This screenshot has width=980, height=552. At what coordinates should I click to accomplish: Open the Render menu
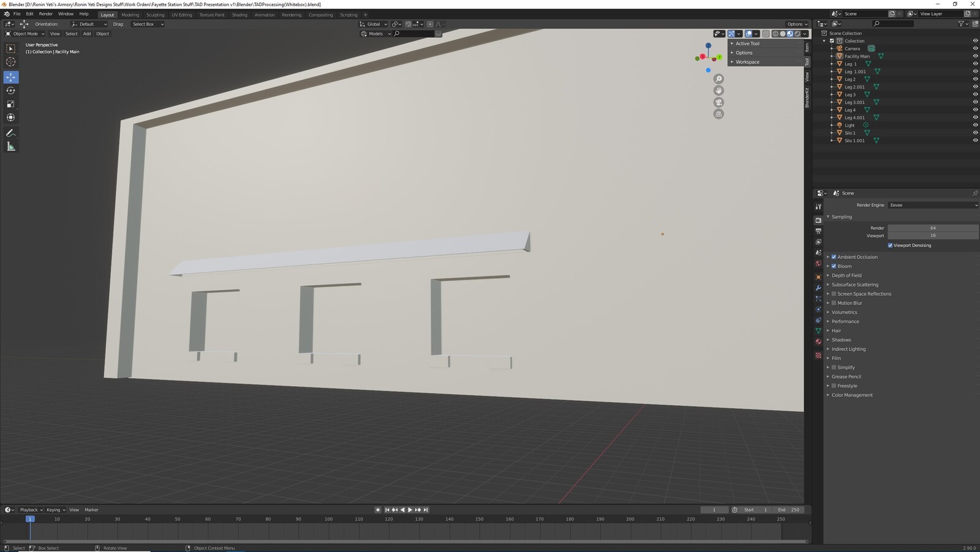46,14
